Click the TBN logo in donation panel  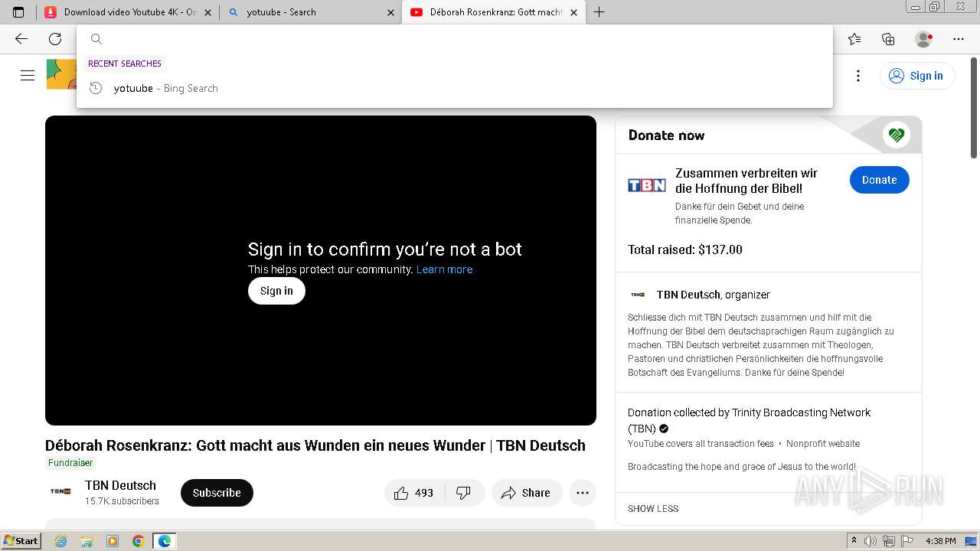tap(647, 185)
